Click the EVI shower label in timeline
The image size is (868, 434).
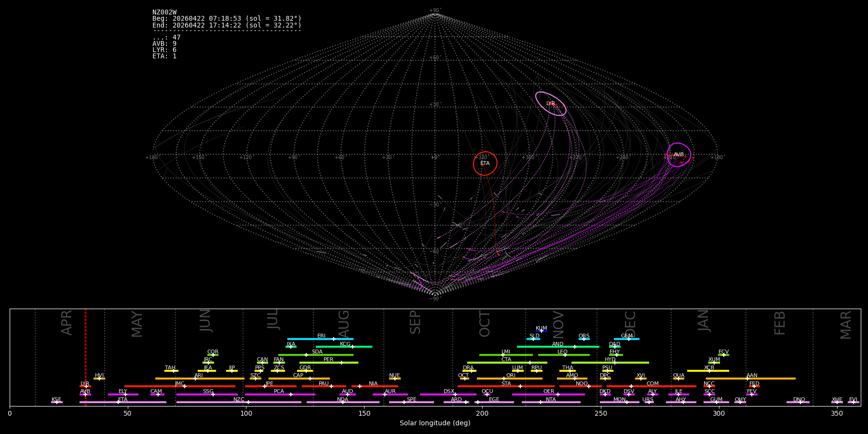click(x=853, y=400)
